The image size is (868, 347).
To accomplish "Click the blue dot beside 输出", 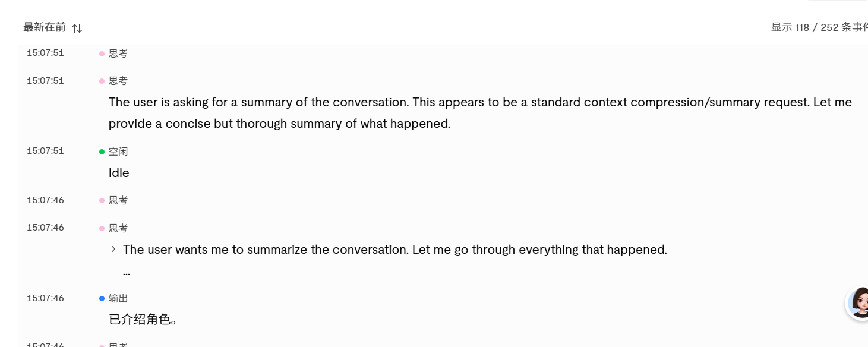I will pyautogui.click(x=102, y=298).
